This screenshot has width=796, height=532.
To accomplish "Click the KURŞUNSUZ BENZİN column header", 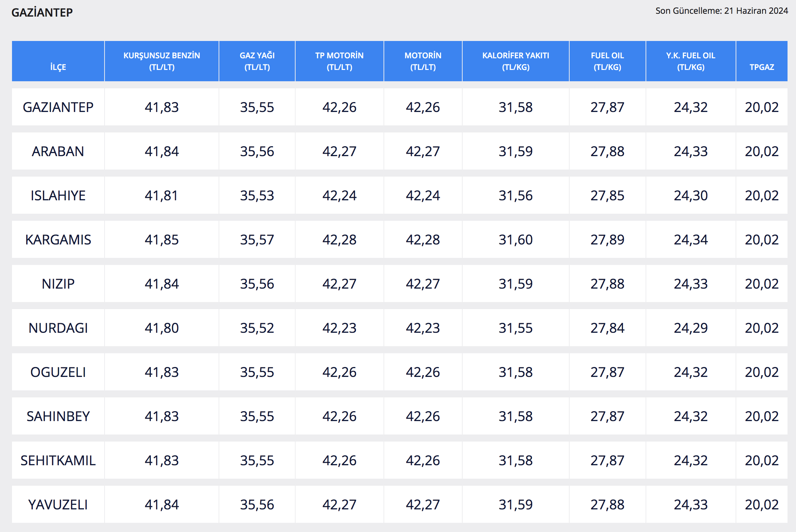I will tap(162, 61).
